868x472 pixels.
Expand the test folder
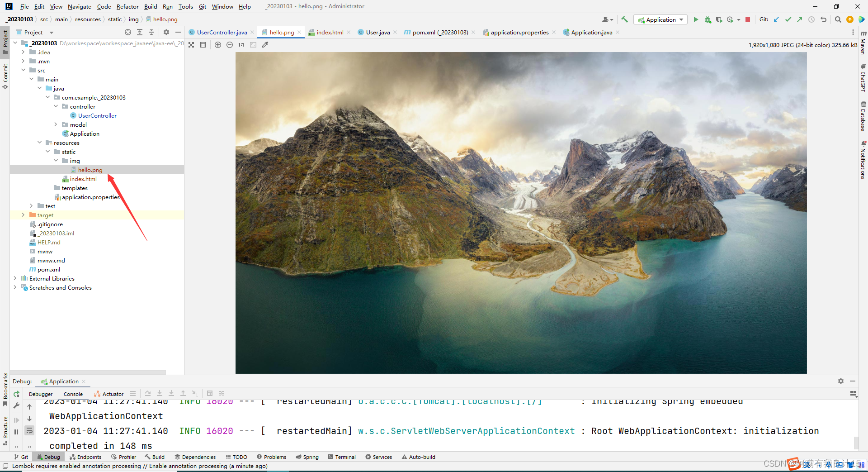pyautogui.click(x=31, y=206)
